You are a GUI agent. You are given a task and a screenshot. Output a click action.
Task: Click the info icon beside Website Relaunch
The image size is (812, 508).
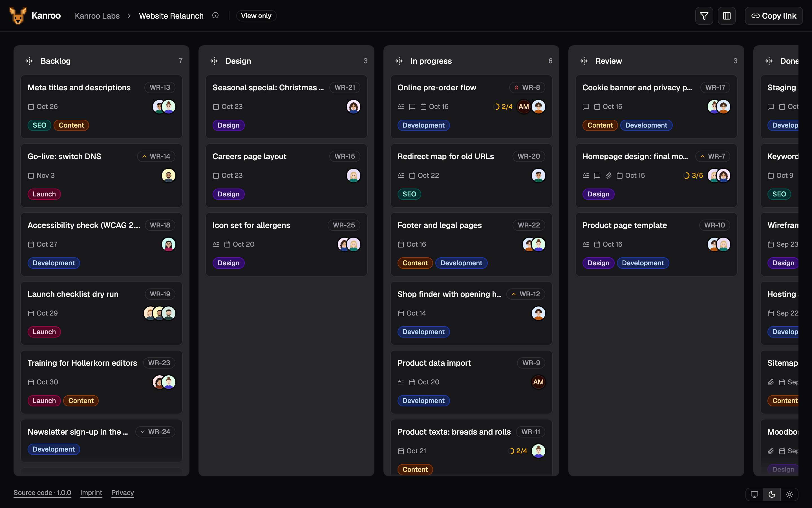point(215,16)
